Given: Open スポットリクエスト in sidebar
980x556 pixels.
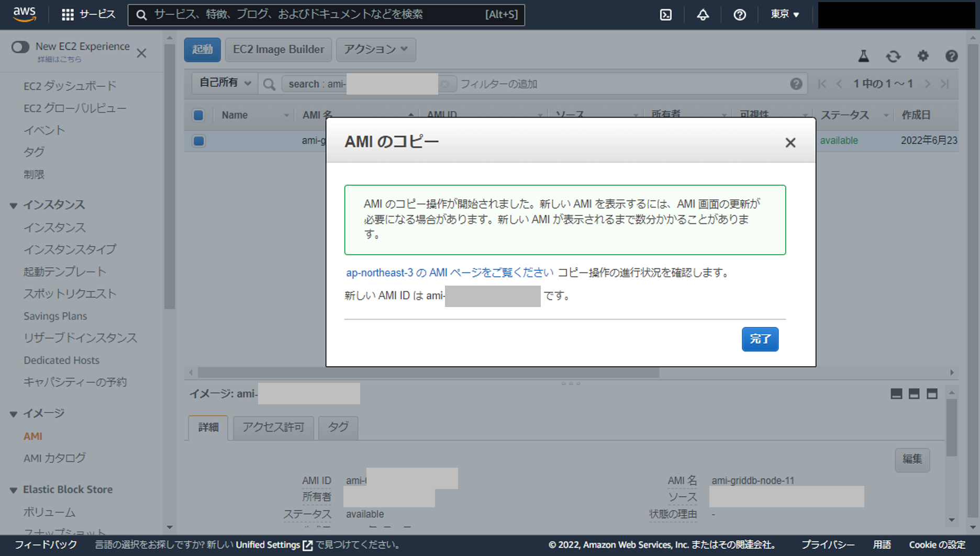Looking at the screenshot, I should 70,293.
